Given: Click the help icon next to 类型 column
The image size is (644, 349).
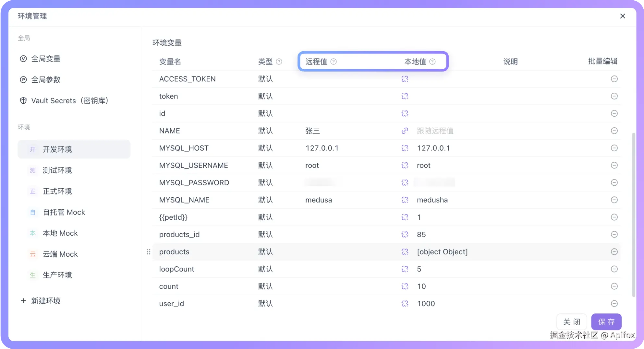Looking at the screenshot, I should (279, 61).
